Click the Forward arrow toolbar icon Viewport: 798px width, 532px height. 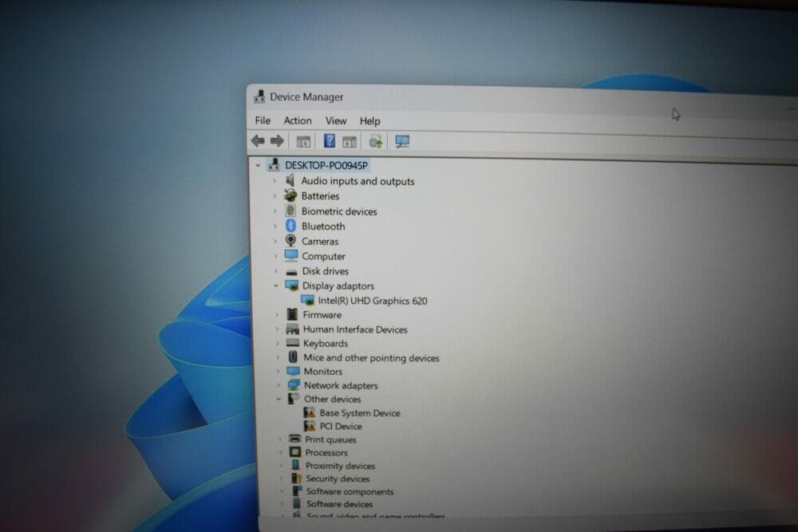[277, 141]
